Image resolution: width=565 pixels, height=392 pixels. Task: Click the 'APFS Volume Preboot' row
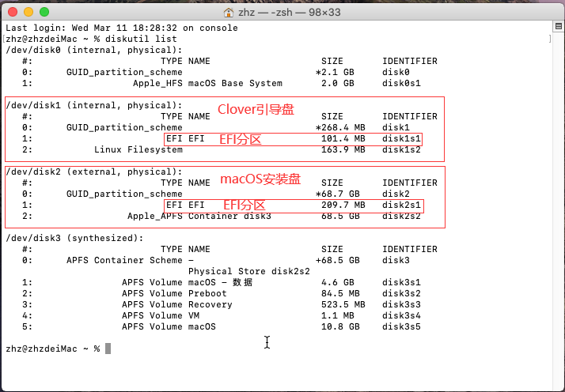[x=174, y=293]
